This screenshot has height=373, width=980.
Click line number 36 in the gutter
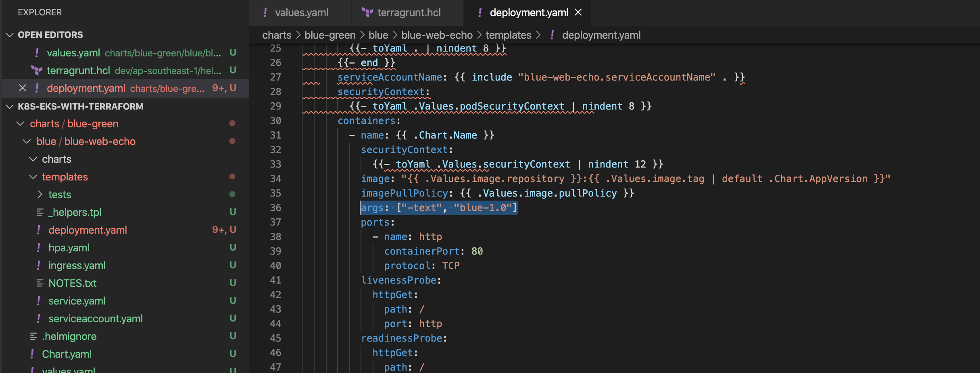pyautogui.click(x=275, y=208)
